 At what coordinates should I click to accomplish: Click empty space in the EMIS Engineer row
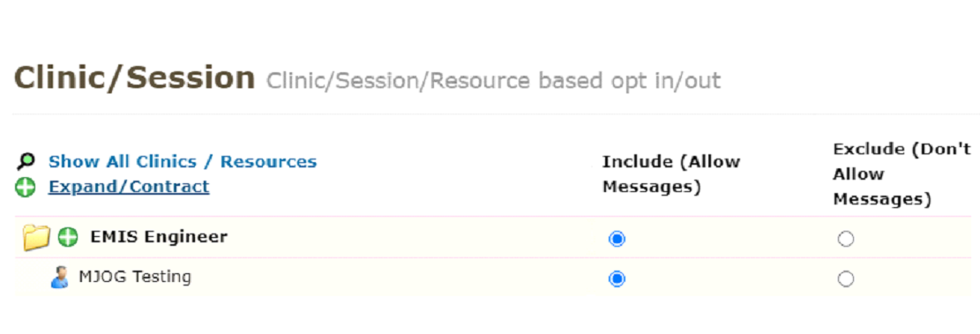[413, 238]
